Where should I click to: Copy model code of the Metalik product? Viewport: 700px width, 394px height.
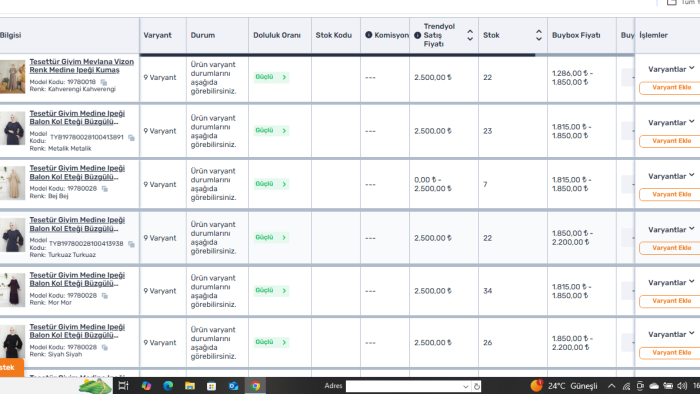(x=131, y=137)
